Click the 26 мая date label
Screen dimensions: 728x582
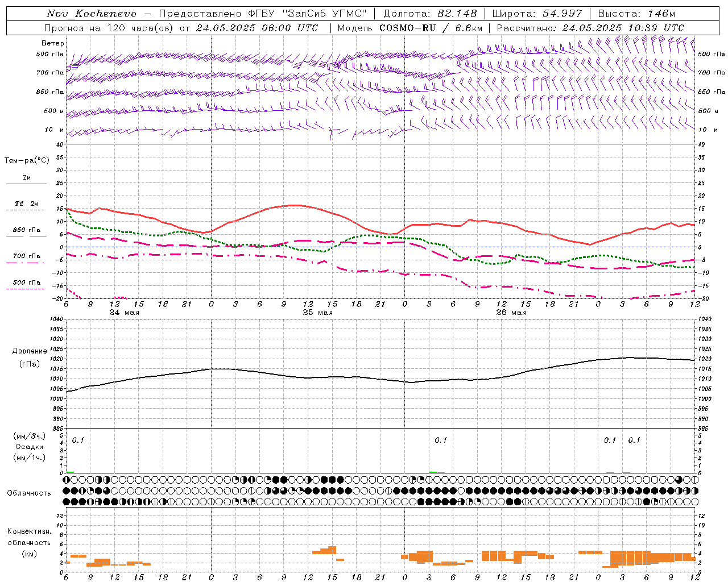click(x=511, y=313)
